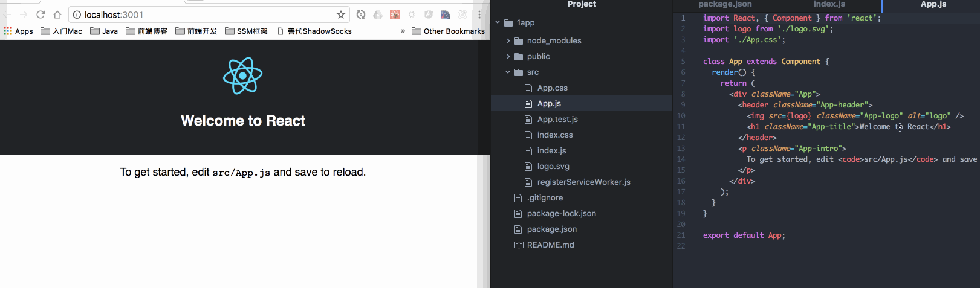Image resolution: width=980 pixels, height=288 pixels.
Task: Click the public folder icon
Action: [x=519, y=56]
